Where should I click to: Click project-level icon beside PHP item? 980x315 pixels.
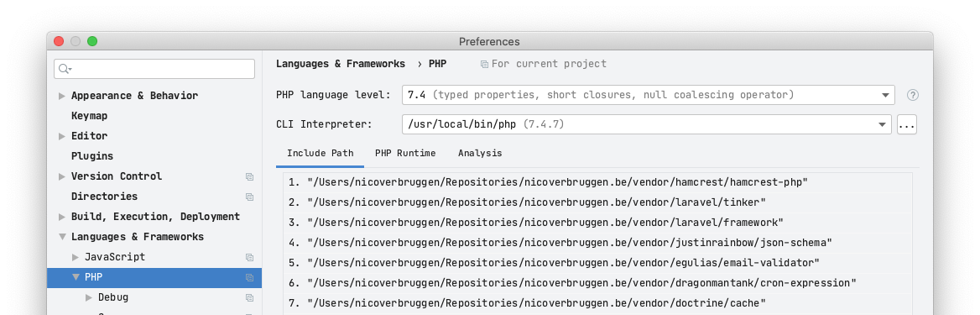(249, 277)
